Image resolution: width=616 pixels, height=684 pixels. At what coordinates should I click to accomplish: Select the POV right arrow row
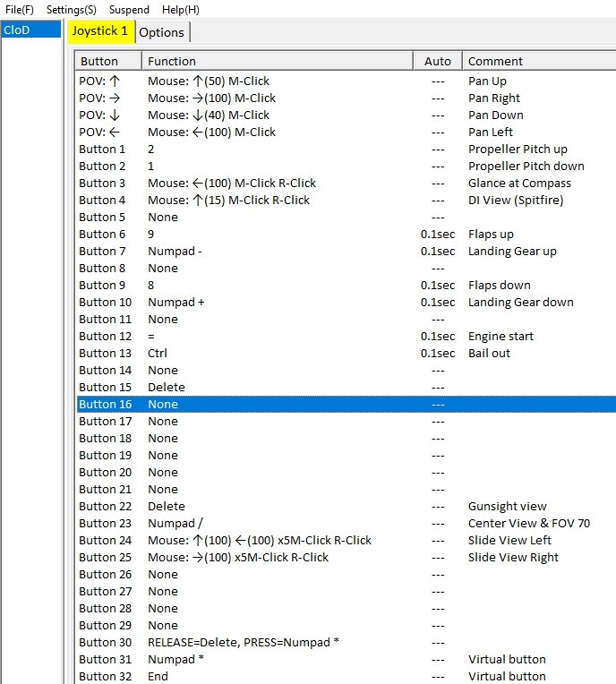[x=346, y=98]
